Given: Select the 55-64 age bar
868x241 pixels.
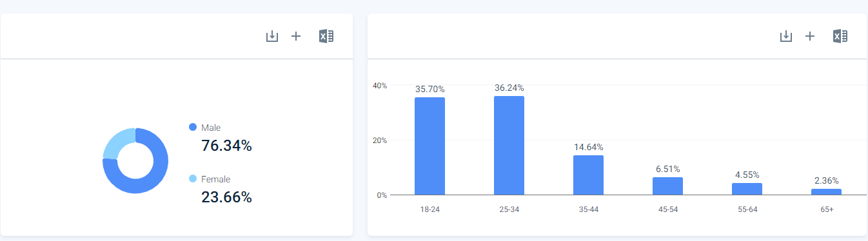Looking at the screenshot, I should pyautogui.click(x=747, y=189).
